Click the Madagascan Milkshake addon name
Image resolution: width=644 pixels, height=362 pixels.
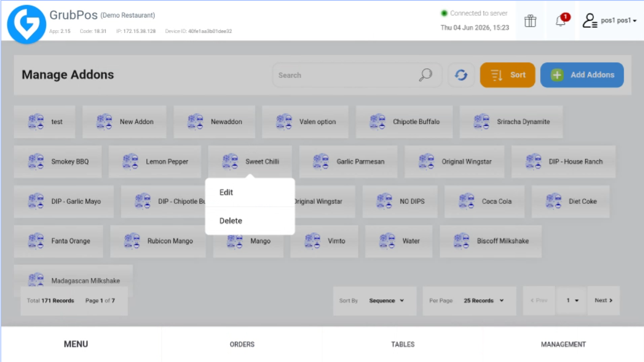[x=86, y=281]
